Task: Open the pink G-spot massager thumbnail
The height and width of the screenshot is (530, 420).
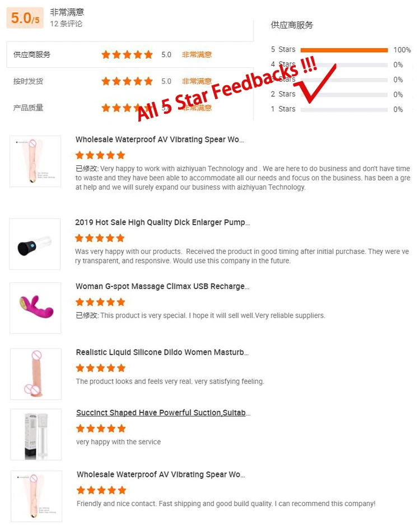Action: pyautogui.click(x=35, y=308)
